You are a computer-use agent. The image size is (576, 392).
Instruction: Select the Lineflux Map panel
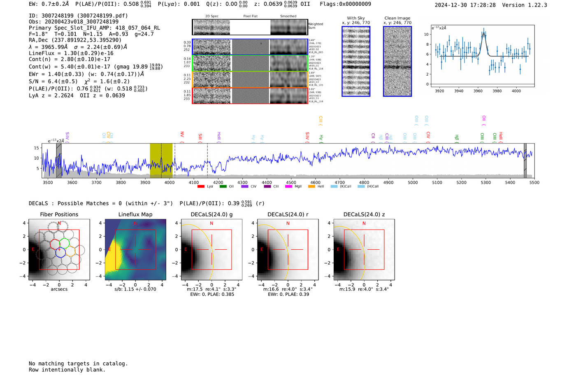click(x=135, y=250)
